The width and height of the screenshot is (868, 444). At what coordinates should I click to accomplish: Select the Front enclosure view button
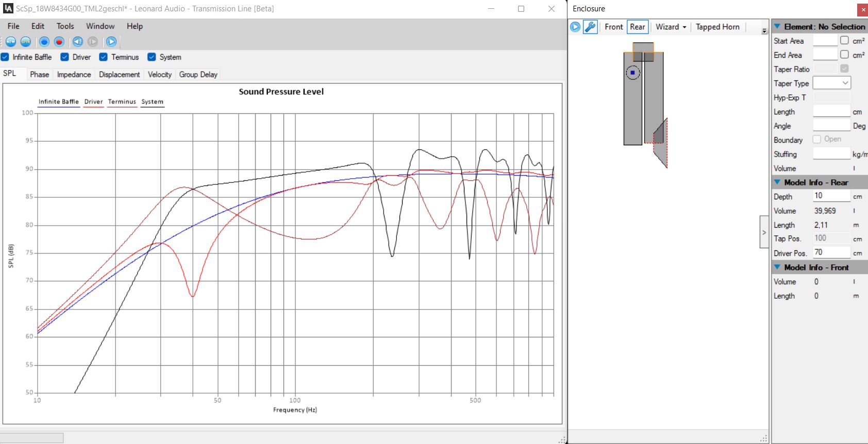pos(613,27)
